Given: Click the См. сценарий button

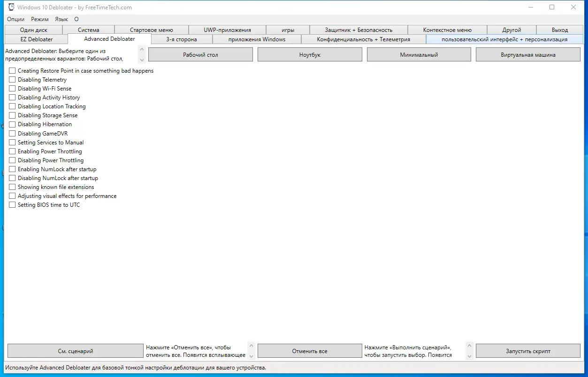Looking at the screenshot, I should (75, 351).
